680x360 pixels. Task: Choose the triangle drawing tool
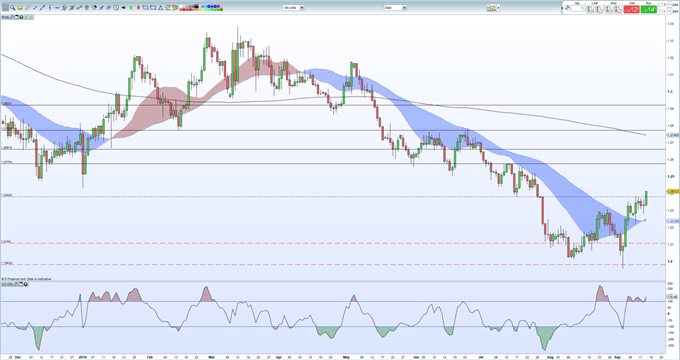(x=160, y=8)
